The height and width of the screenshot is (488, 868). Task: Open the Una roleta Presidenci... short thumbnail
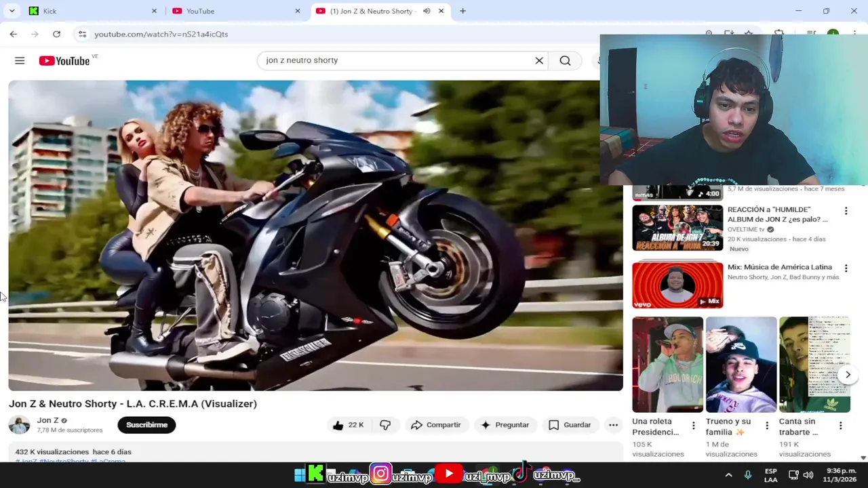668,364
